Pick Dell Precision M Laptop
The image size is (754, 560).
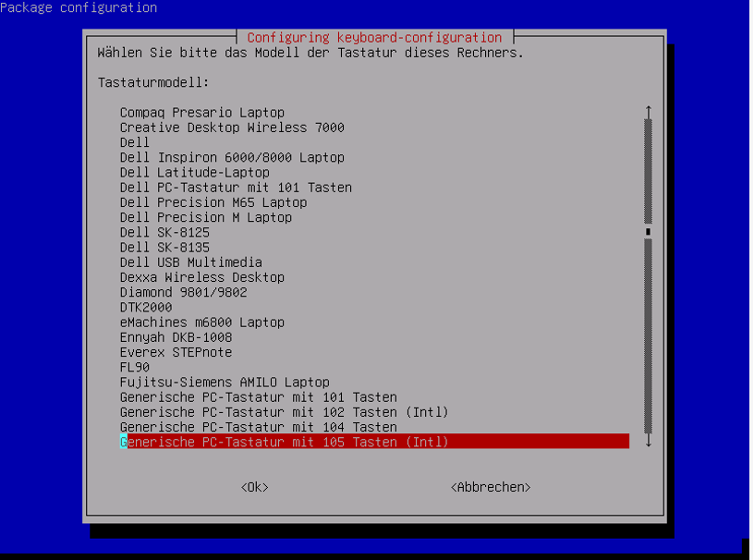[x=206, y=217]
